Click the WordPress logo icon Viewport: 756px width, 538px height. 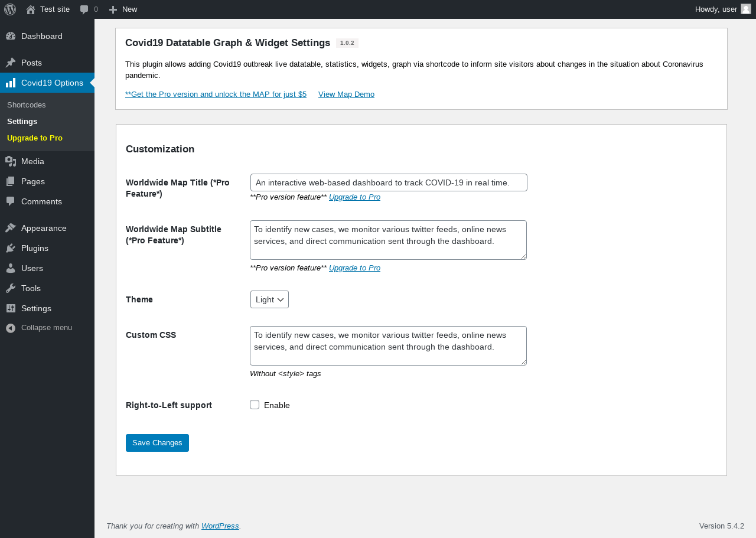10,9
